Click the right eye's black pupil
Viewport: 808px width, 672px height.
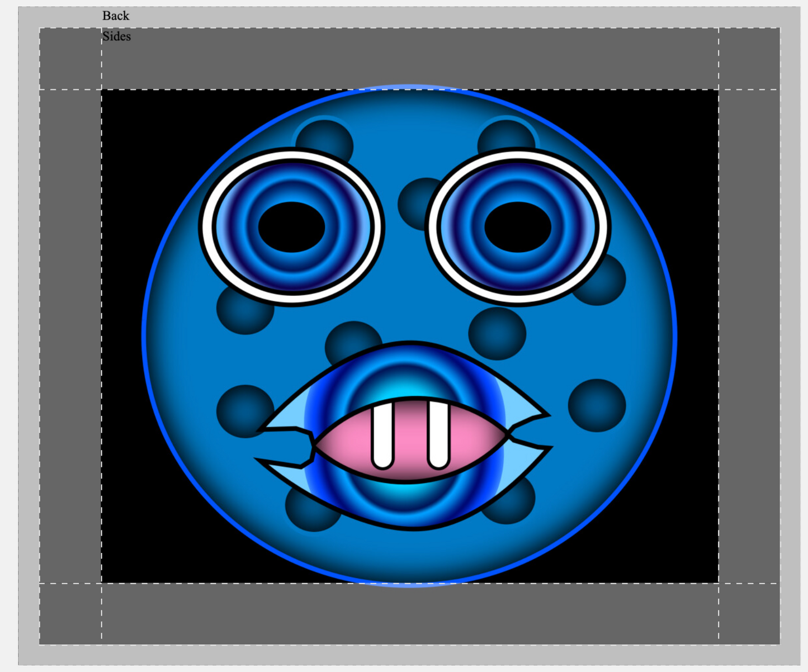click(x=518, y=227)
